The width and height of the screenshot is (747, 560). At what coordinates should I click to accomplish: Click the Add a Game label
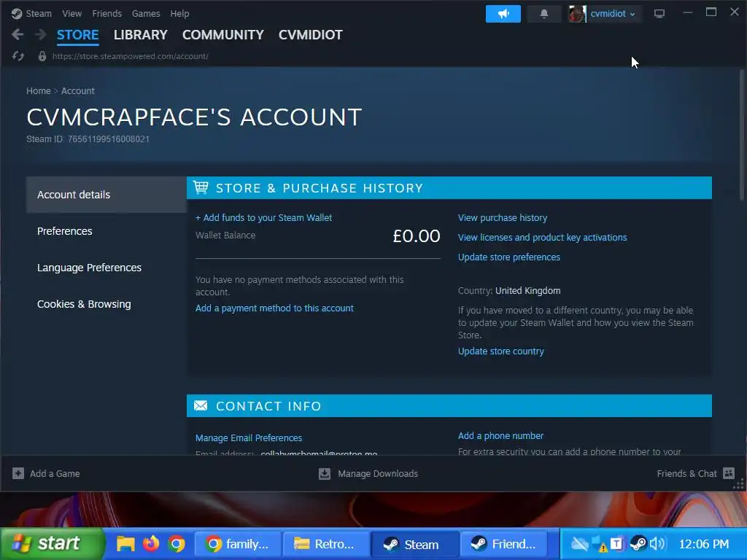click(x=55, y=474)
